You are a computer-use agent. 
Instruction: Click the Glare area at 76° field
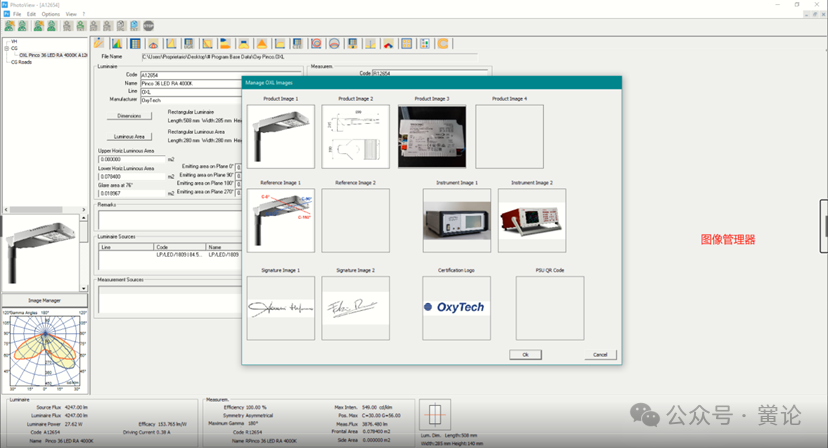132,193
